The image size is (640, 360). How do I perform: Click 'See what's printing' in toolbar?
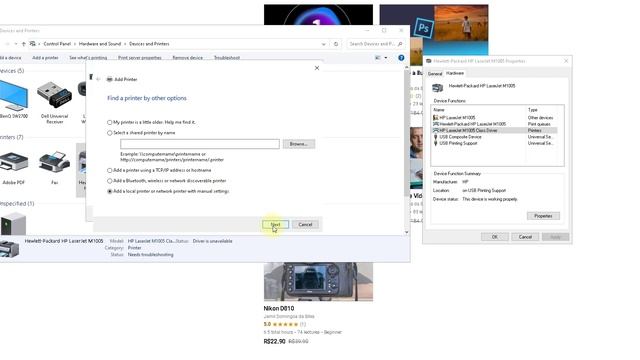click(x=88, y=58)
